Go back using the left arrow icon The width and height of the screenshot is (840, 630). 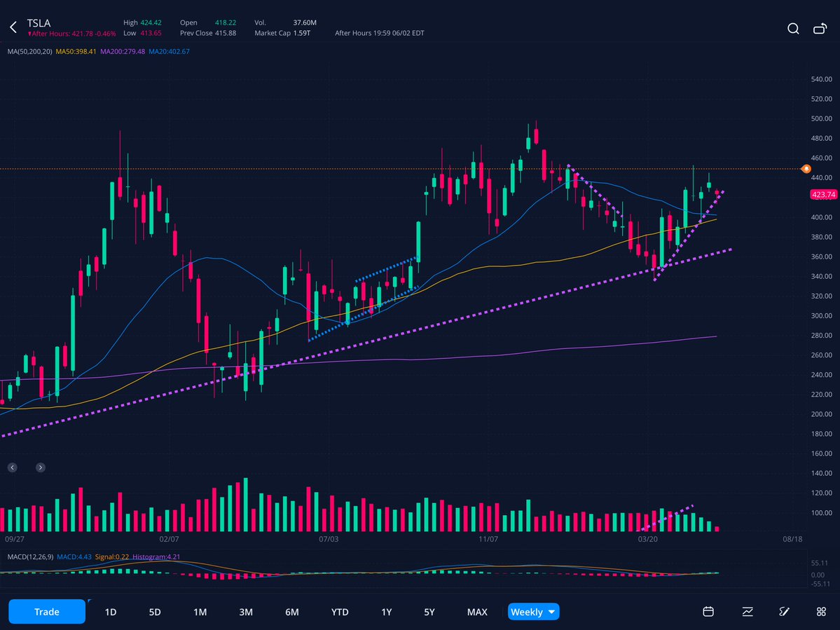coord(13,27)
